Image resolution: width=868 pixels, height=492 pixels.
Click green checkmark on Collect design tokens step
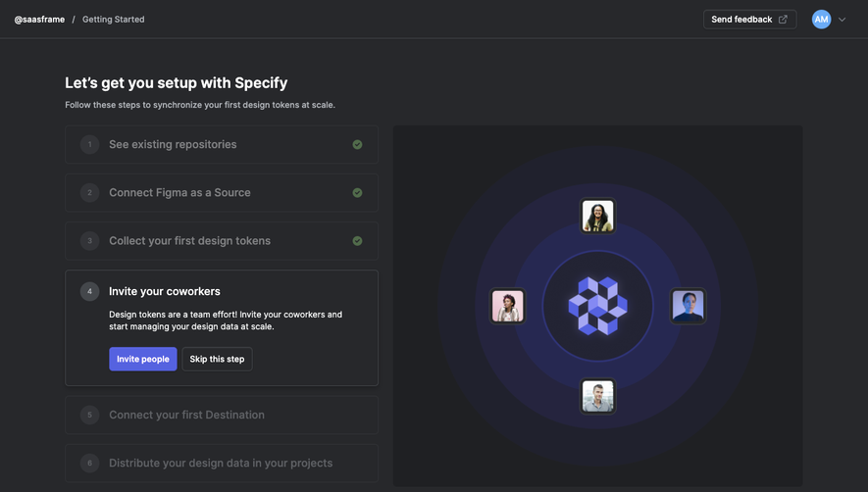tap(358, 241)
